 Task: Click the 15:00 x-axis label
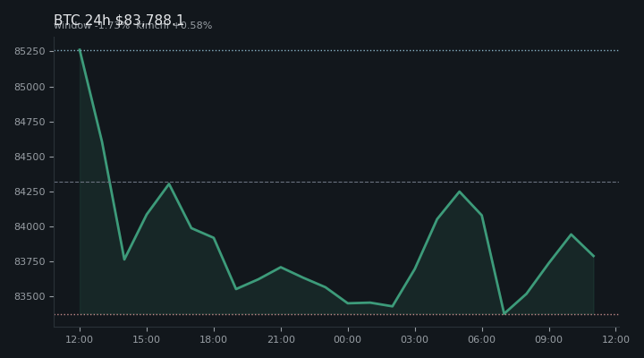pos(146,339)
